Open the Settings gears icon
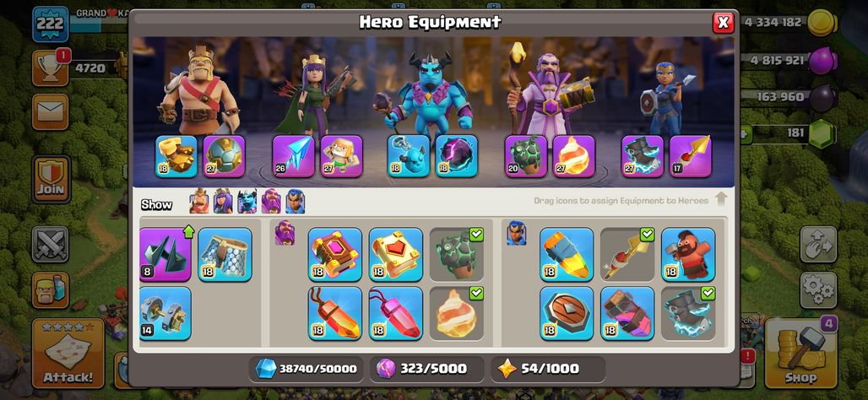 tap(817, 290)
